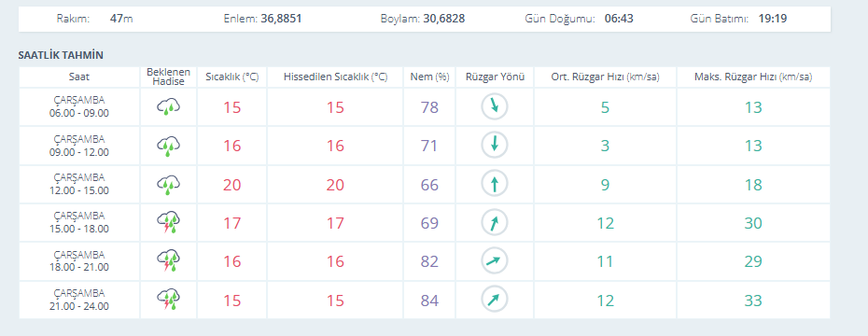Screen dimensions: 868x336
Task: Click temperature 15 for 06.00 - 09.00 in Sıcaklık
Action: coord(232,106)
